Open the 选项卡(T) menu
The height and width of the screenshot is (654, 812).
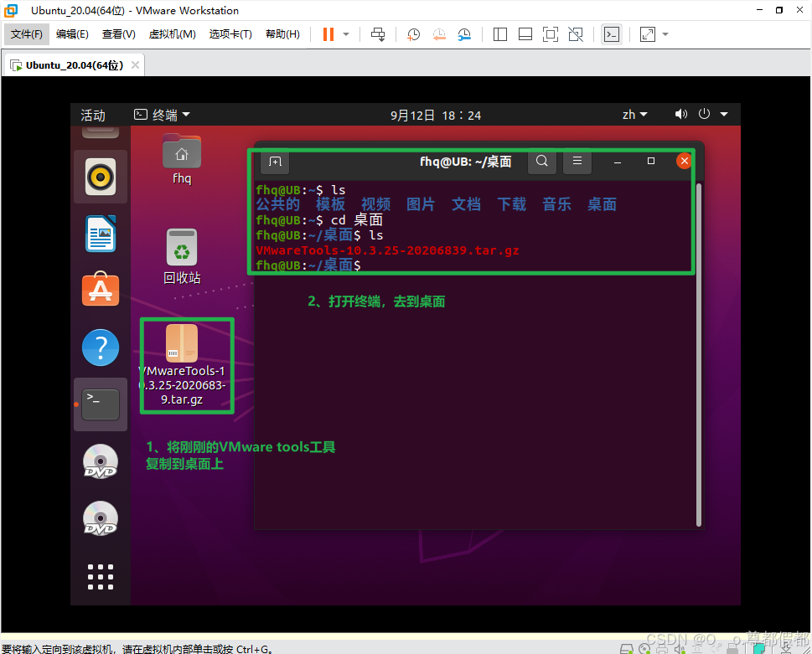(x=230, y=34)
